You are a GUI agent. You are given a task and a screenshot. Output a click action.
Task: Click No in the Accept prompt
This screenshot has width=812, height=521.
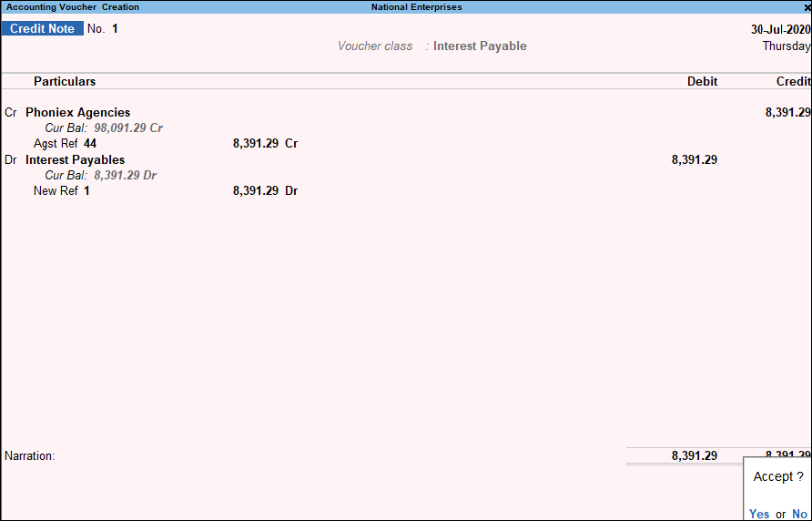[799, 514]
